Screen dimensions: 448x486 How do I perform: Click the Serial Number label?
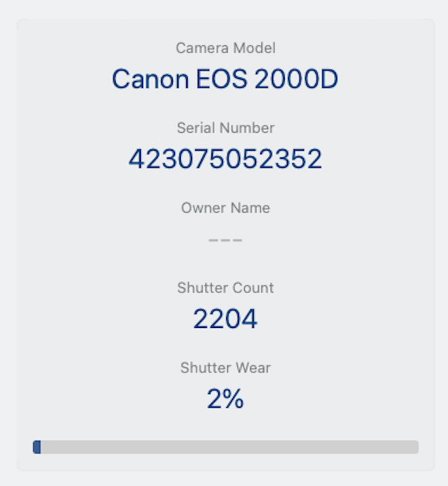click(225, 128)
